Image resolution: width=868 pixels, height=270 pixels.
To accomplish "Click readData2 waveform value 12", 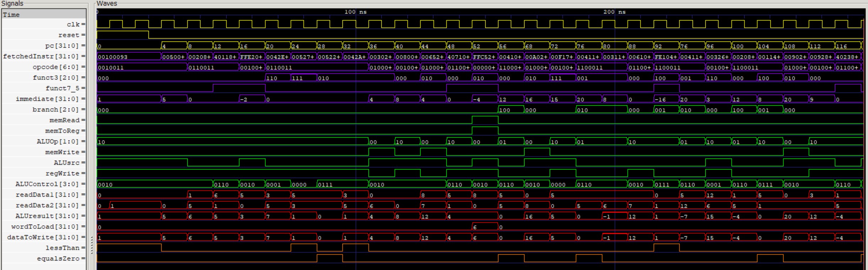I will (684, 206).
